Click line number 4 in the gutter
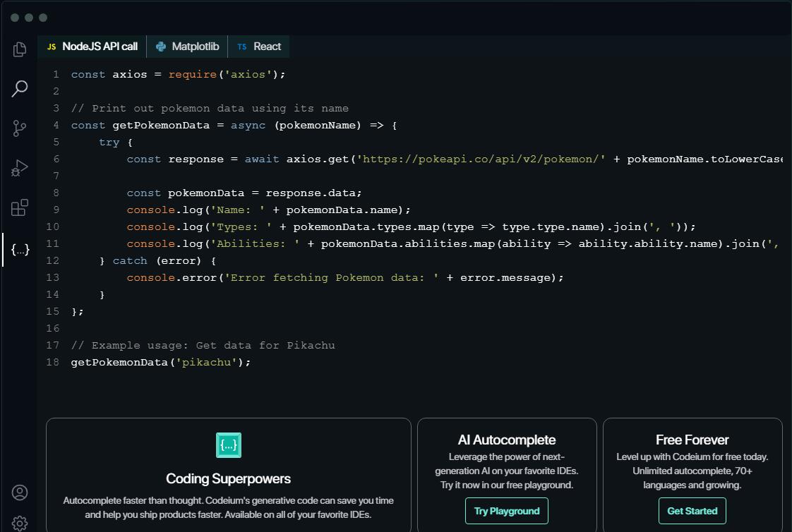 click(x=56, y=125)
